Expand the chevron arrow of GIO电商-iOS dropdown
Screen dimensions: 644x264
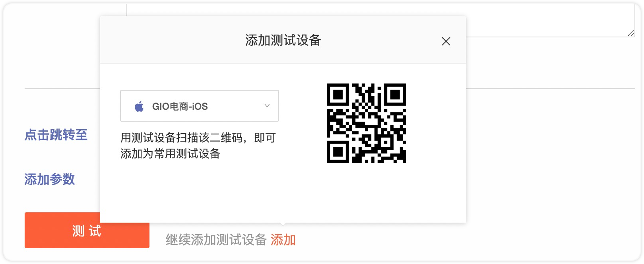pyautogui.click(x=267, y=105)
